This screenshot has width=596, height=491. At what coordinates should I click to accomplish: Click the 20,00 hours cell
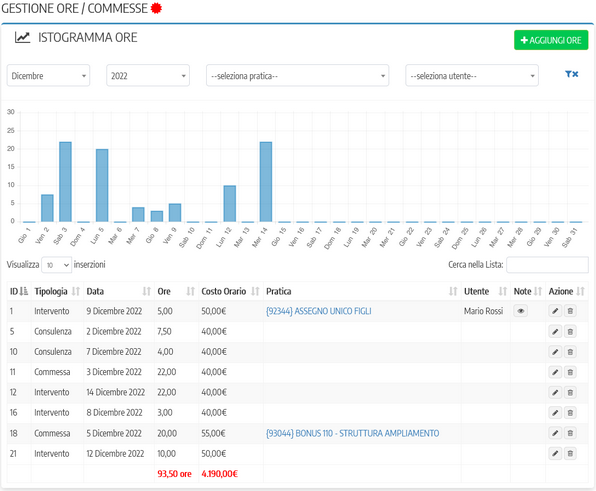[x=167, y=433]
